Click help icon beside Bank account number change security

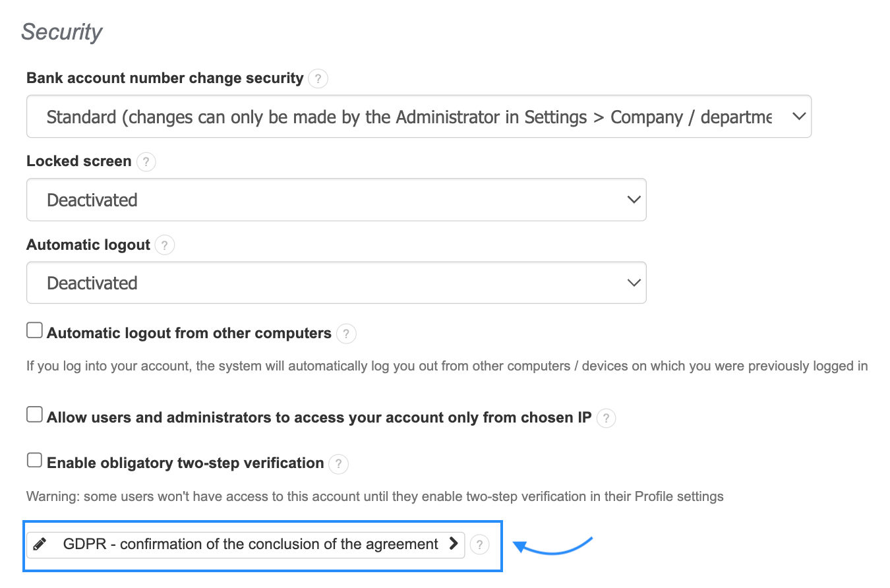318,79
